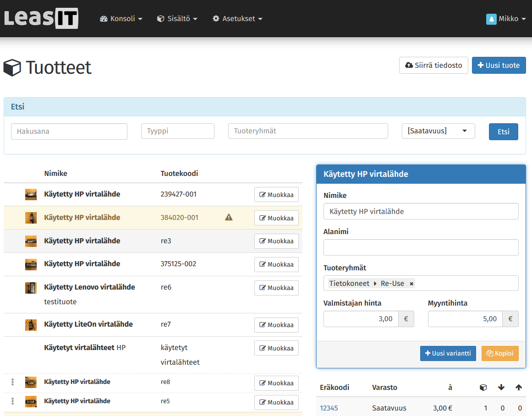
Task: Click the Muokkaa button for code re5
Action: tap(276, 402)
